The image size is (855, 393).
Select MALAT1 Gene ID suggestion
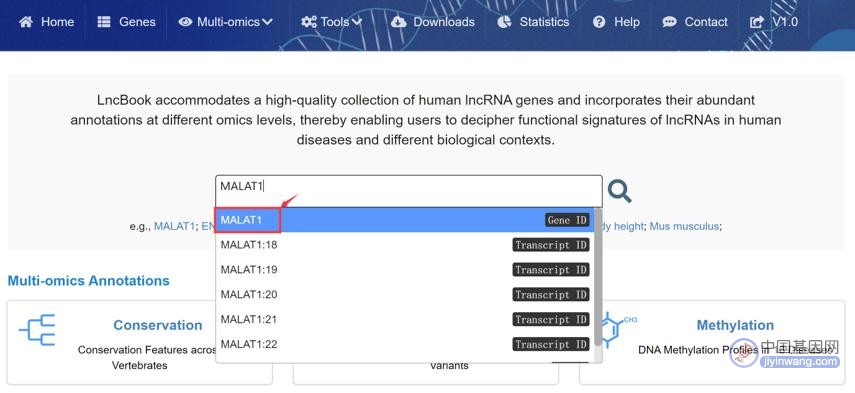(x=404, y=220)
